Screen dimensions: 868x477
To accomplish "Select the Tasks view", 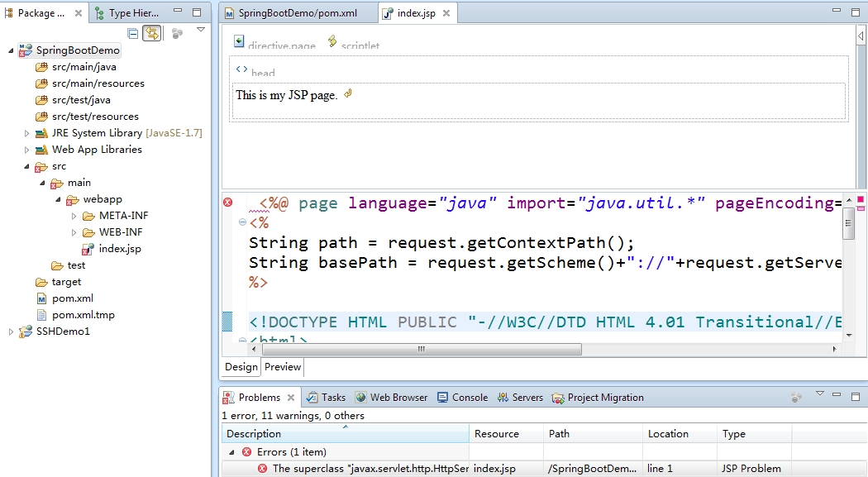I will point(326,397).
